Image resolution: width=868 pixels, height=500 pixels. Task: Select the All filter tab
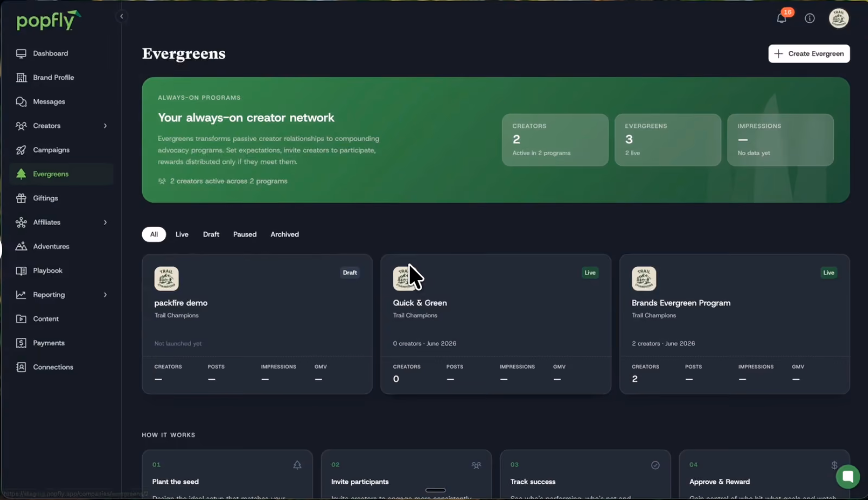(x=154, y=234)
